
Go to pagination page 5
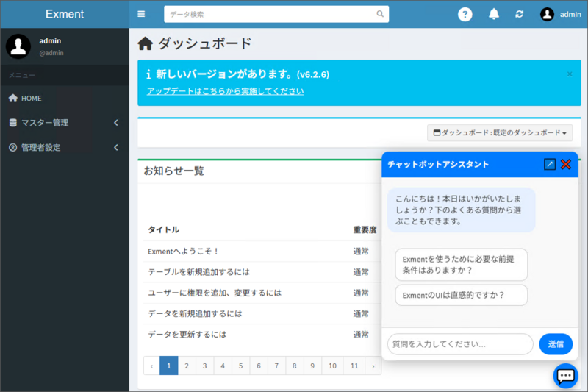(x=241, y=366)
